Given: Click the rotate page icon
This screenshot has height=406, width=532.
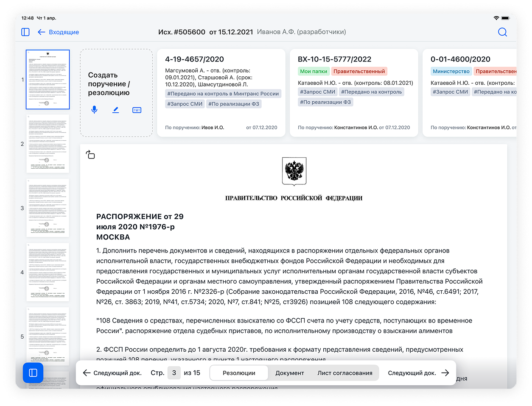Looking at the screenshot, I should [x=90, y=155].
